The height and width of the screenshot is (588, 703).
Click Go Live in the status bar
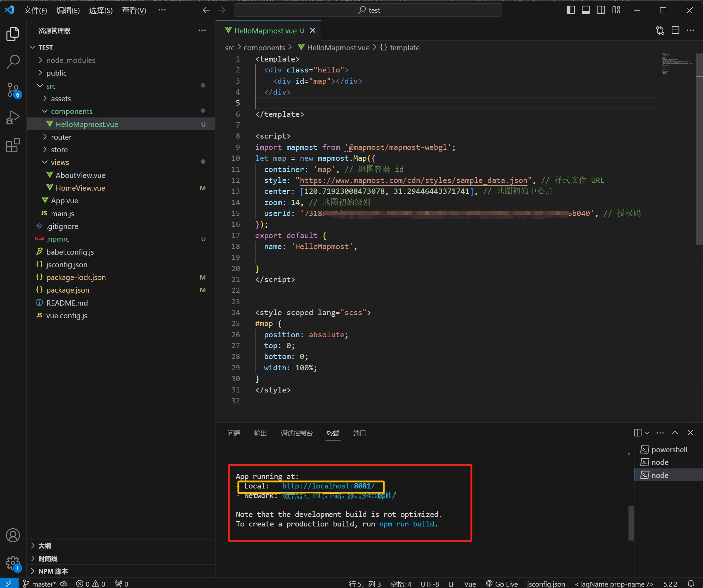point(502,584)
